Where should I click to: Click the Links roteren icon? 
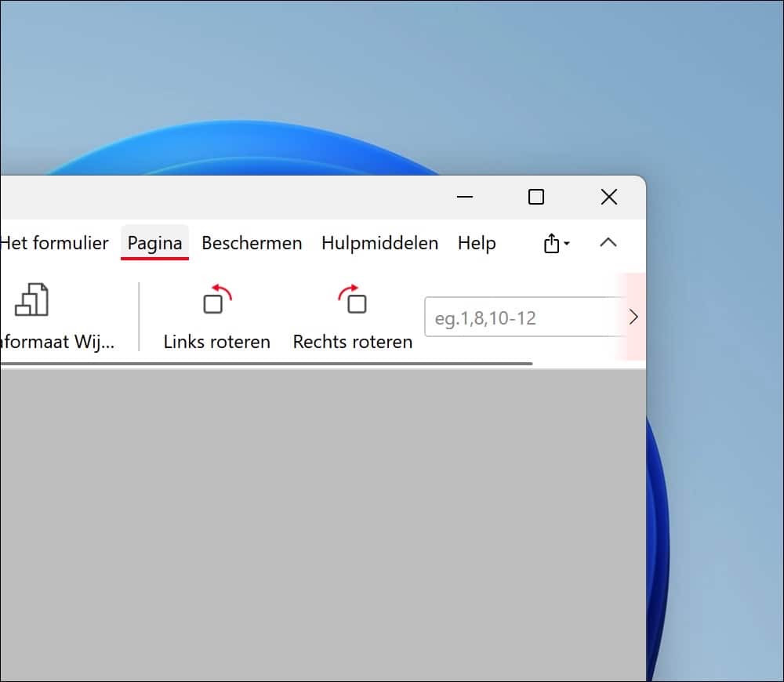[217, 299]
